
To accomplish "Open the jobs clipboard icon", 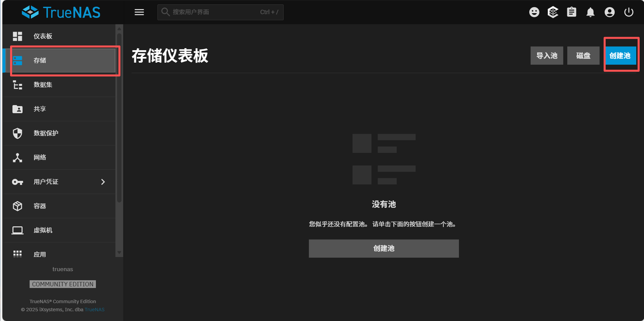I will [x=571, y=12].
